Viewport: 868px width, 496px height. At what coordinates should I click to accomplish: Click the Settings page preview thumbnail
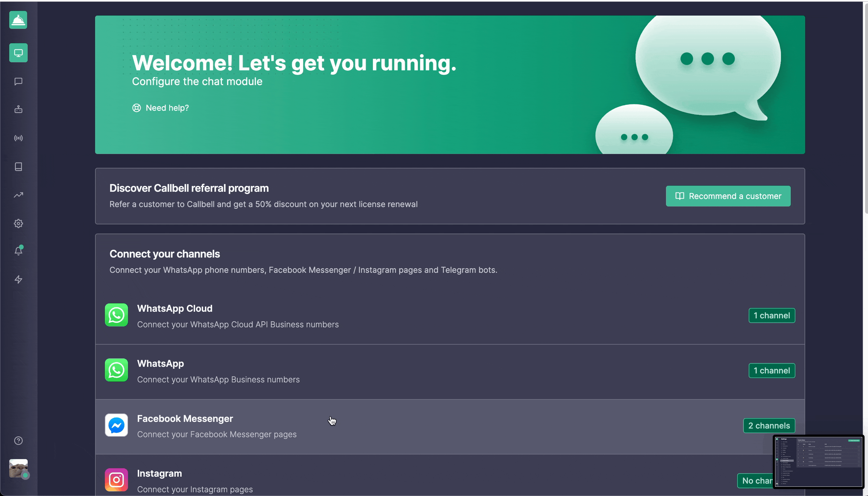tap(818, 462)
